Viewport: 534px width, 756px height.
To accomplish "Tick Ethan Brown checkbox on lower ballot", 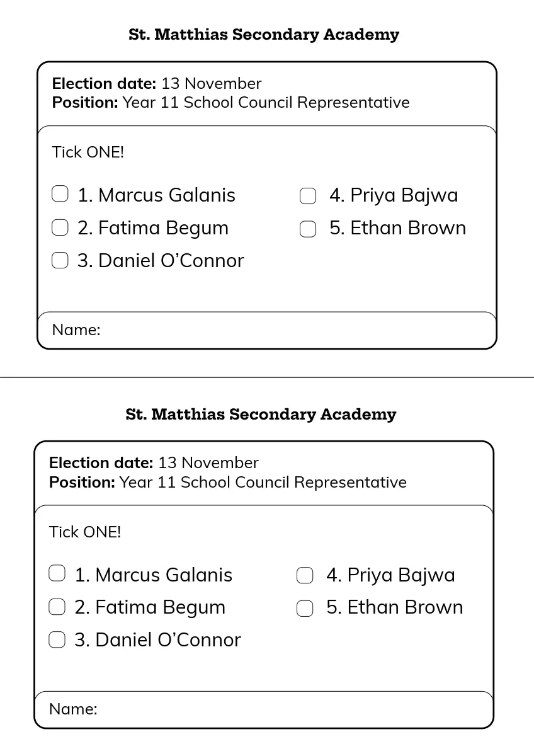I will (x=305, y=608).
